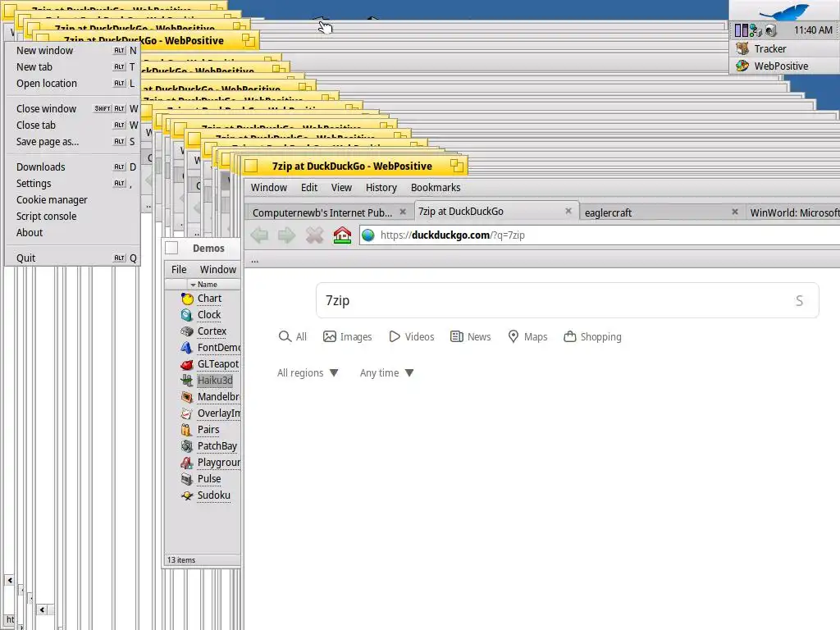
Task: Click the red X stop-loading icon
Action: [314, 235]
